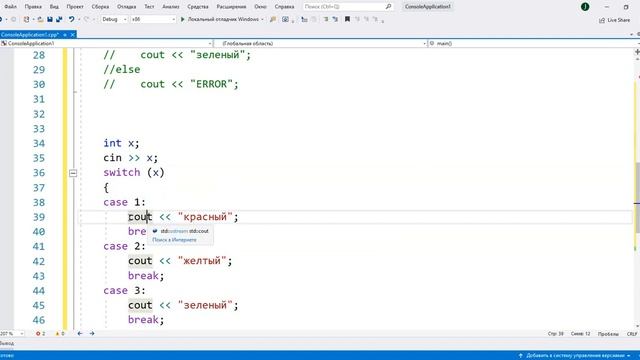Click the Пробелы indentation indicator
Image resolution: width=640 pixels, height=360 pixels.
point(608,334)
